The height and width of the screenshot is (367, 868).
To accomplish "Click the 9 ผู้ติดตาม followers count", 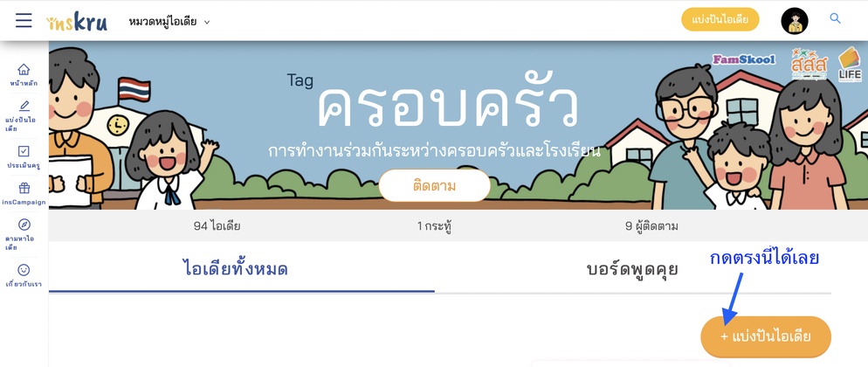I will pos(651,226).
